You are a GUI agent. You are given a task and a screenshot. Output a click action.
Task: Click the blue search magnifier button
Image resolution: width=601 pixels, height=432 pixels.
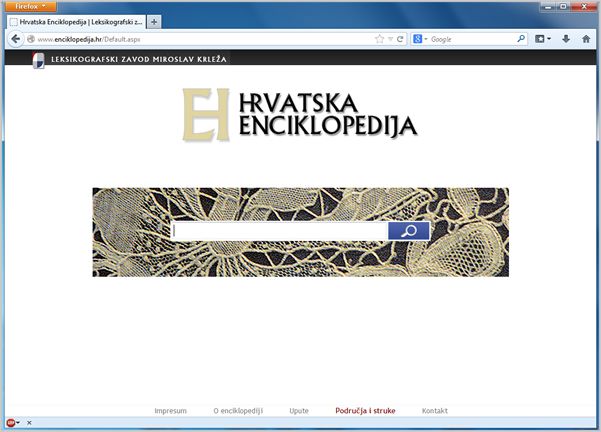tap(409, 231)
